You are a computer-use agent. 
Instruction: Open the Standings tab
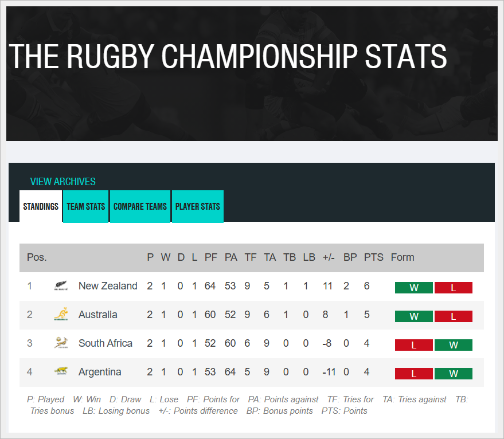point(41,206)
